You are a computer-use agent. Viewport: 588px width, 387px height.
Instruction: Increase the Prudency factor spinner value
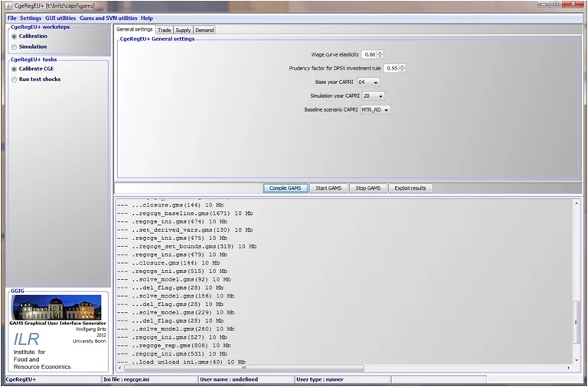click(403, 66)
